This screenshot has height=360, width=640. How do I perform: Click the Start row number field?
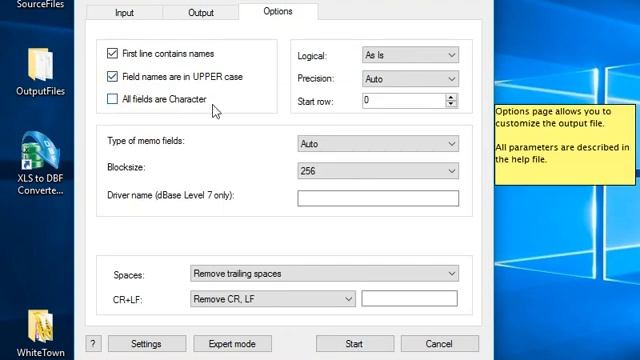404,100
